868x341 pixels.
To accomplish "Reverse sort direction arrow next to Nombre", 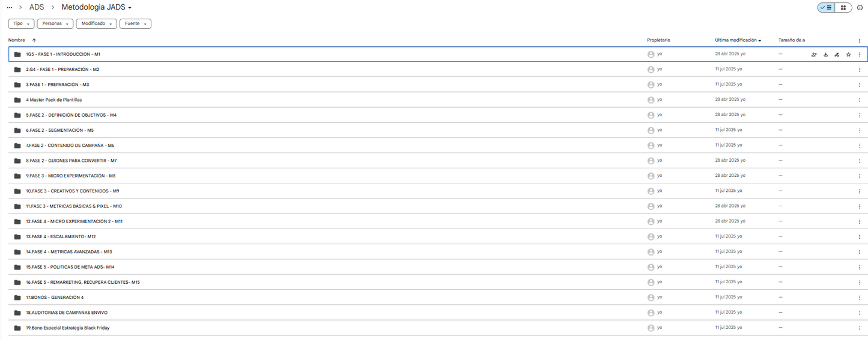I will coord(34,40).
